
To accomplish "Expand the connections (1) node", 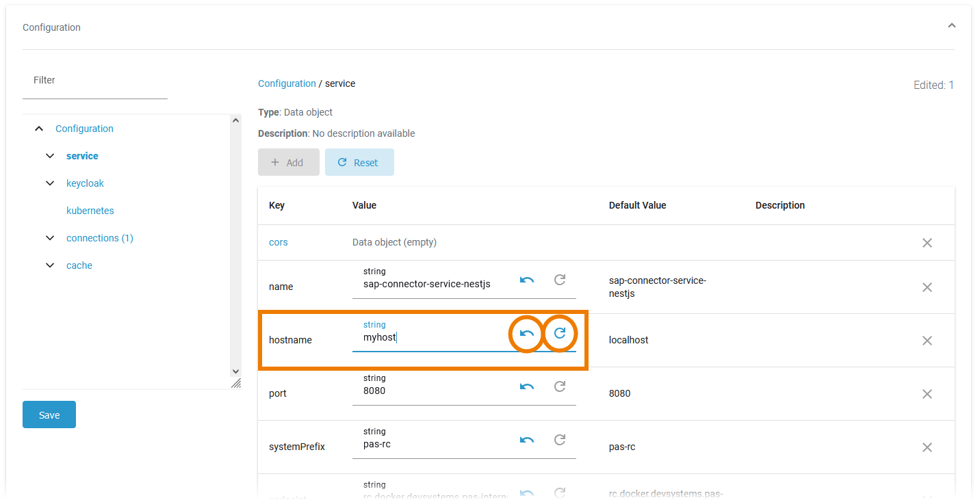I will (50, 238).
